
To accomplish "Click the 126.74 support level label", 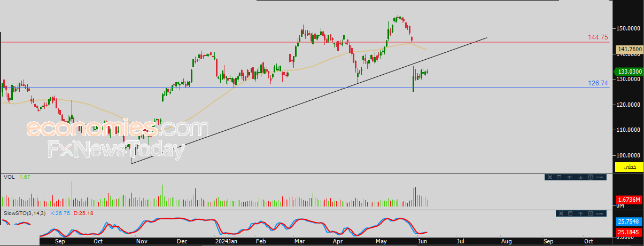I will click(x=597, y=83).
